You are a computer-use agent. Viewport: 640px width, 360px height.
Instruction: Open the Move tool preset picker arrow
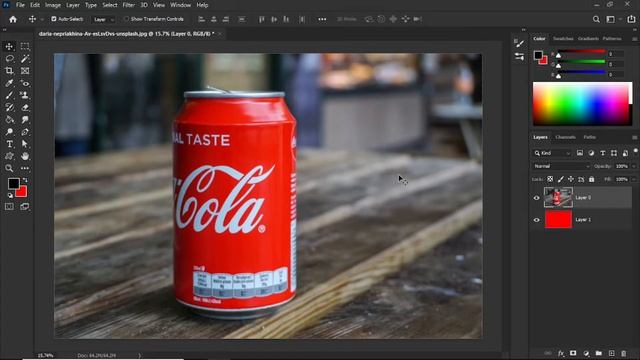coord(42,20)
